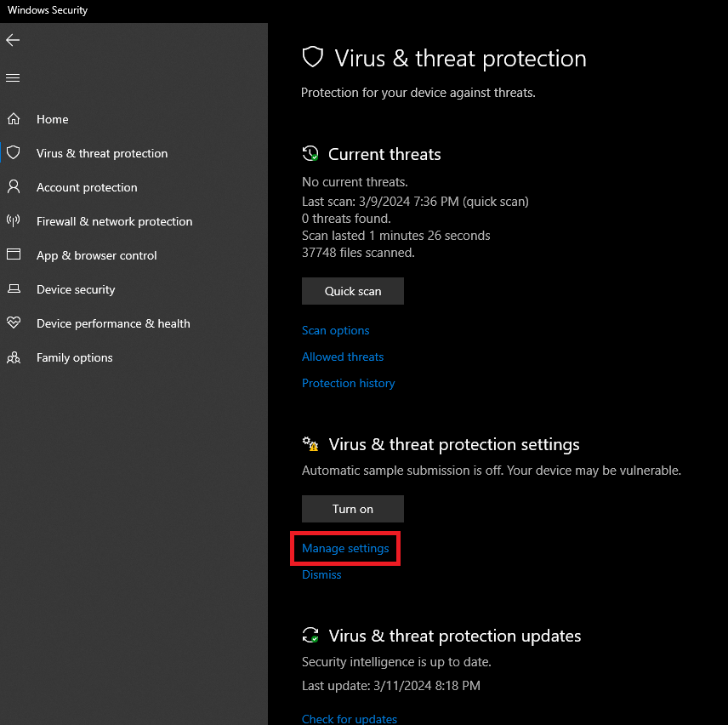Click the Account protection person icon

[14, 187]
